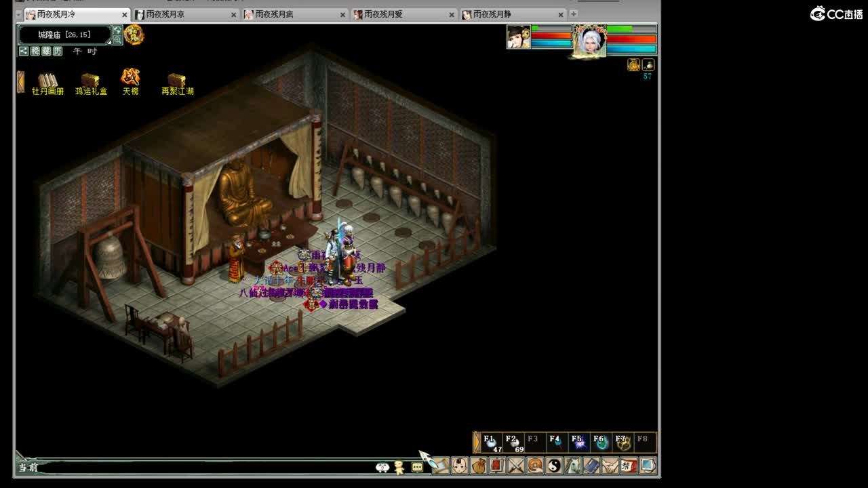Screen dimensions: 868x488
Task: Add a new tab with plus button
Action: [x=574, y=14]
